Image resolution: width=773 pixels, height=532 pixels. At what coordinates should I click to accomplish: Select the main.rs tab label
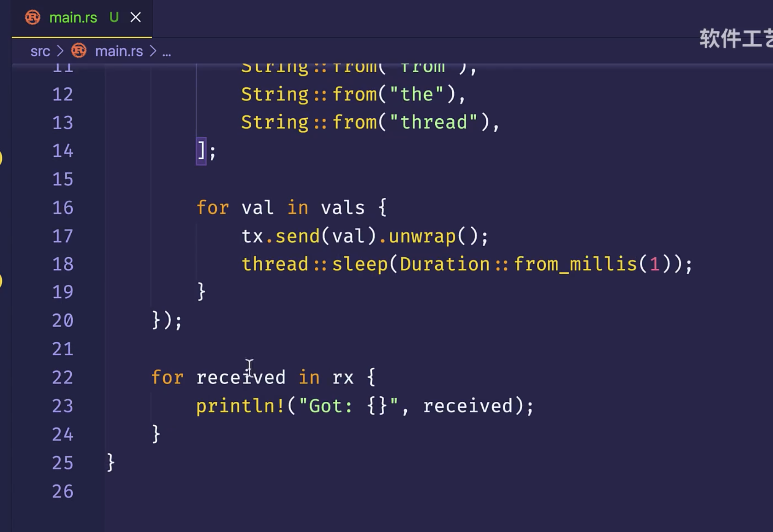(x=73, y=17)
